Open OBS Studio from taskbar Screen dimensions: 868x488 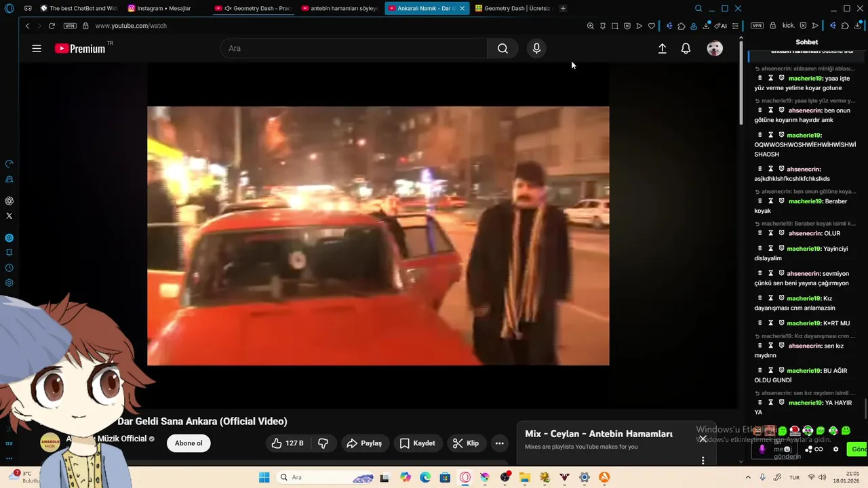[505, 477]
